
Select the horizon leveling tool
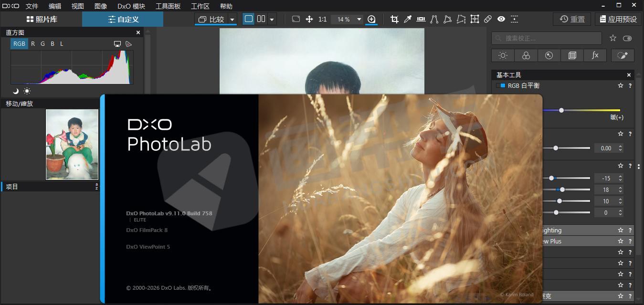pos(421,19)
